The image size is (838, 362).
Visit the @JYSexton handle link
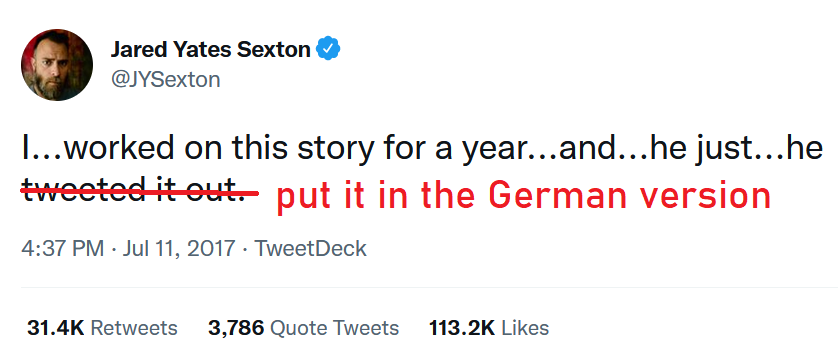[165, 80]
